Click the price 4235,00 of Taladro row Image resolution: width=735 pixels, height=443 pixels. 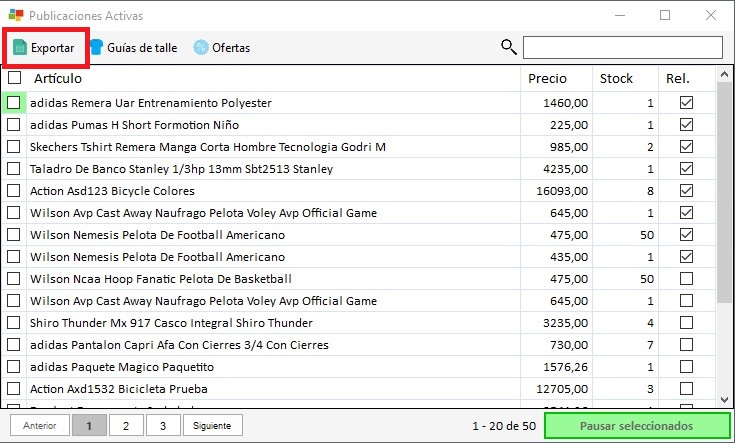tap(565, 169)
